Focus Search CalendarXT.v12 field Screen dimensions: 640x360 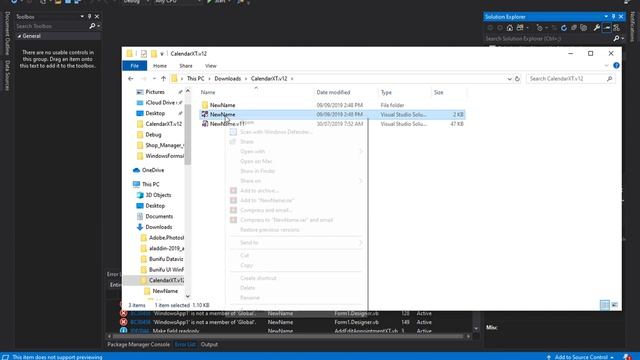click(x=570, y=79)
